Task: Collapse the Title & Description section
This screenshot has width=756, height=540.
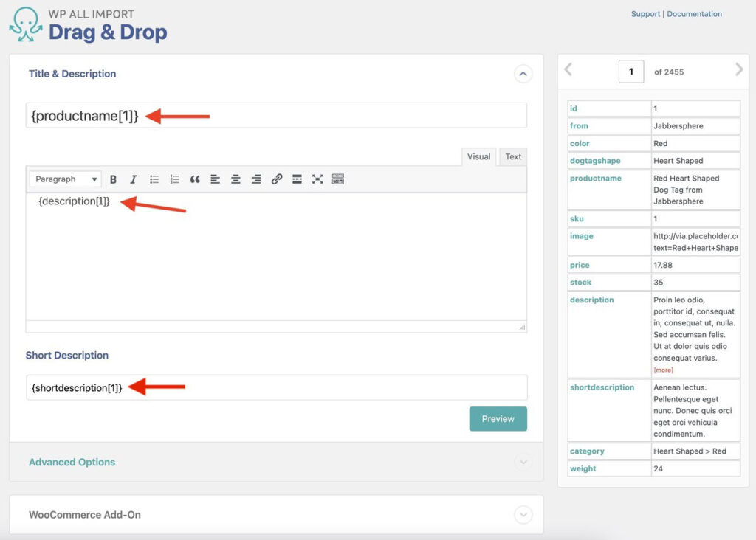Action: (x=523, y=74)
